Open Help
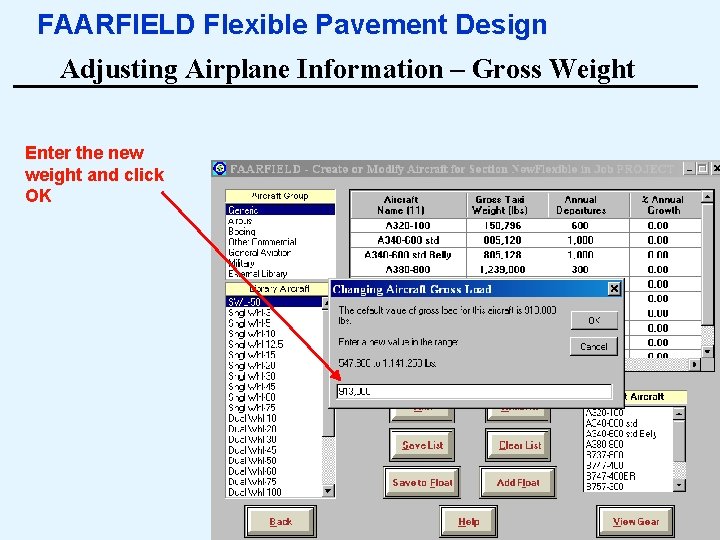 (468, 522)
